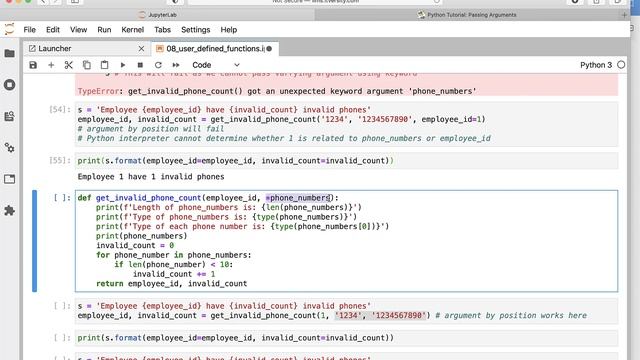Insert a cell below with the plus icon
Viewport: 640px width, 360px height.
point(51,65)
